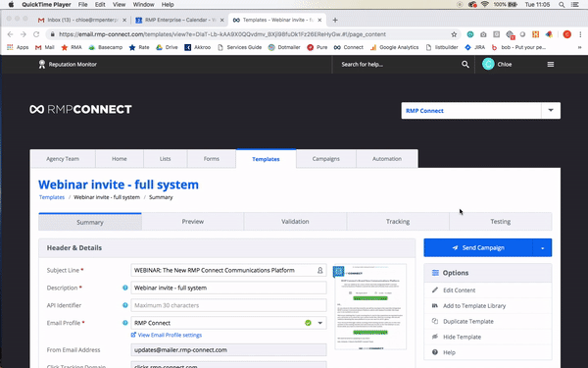Open the Dotmailer bookmark
Viewport: 588px width, 368px height.
coord(284,47)
